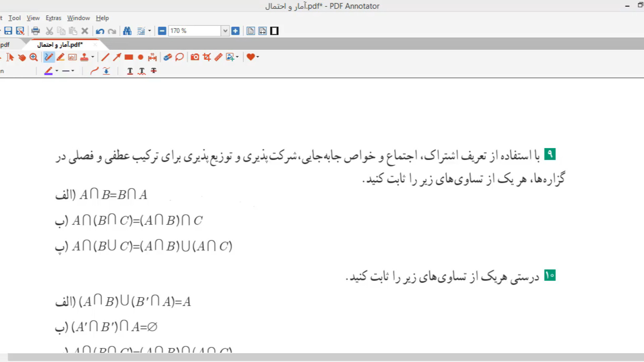Enable strikethrough text markup
The width and height of the screenshot is (644, 362).
tap(154, 71)
